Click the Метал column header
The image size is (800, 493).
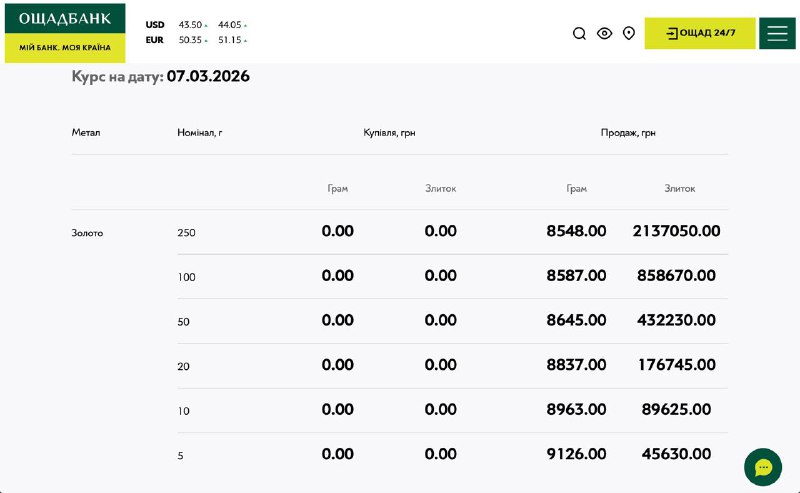click(86, 132)
